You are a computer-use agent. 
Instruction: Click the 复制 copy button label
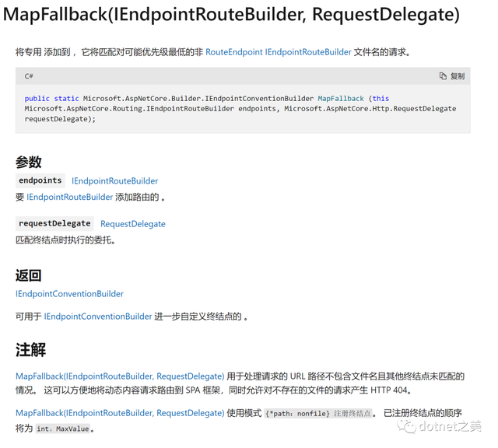[x=458, y=76]
